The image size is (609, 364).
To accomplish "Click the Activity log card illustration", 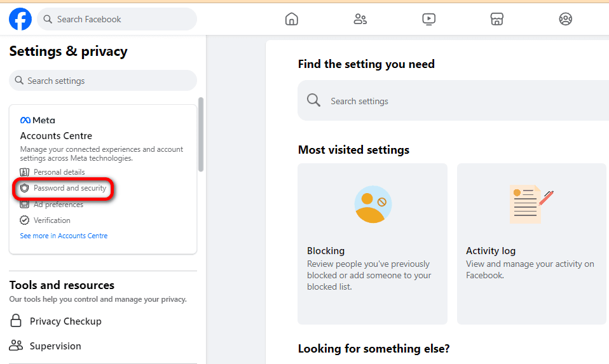I will 531,204.
